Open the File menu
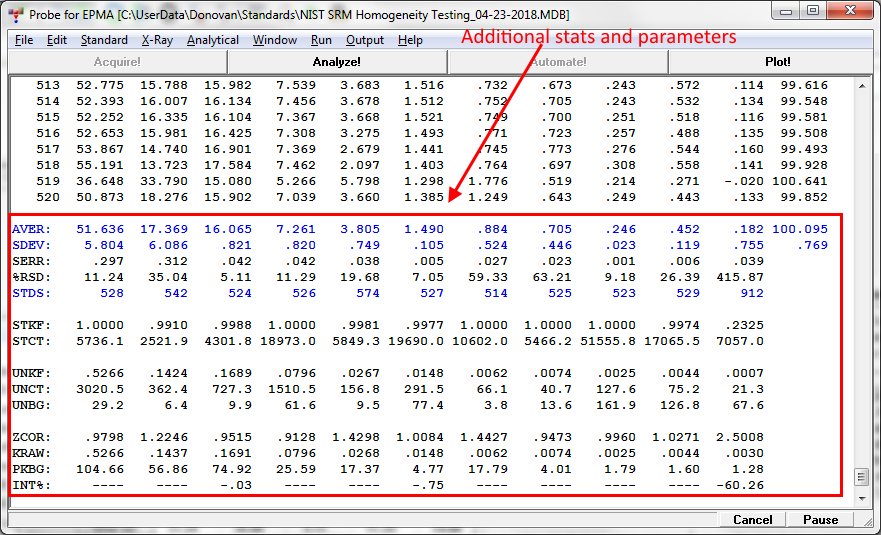Image resolution: width=881 pixels, height=535 pixels. (24, 40)
